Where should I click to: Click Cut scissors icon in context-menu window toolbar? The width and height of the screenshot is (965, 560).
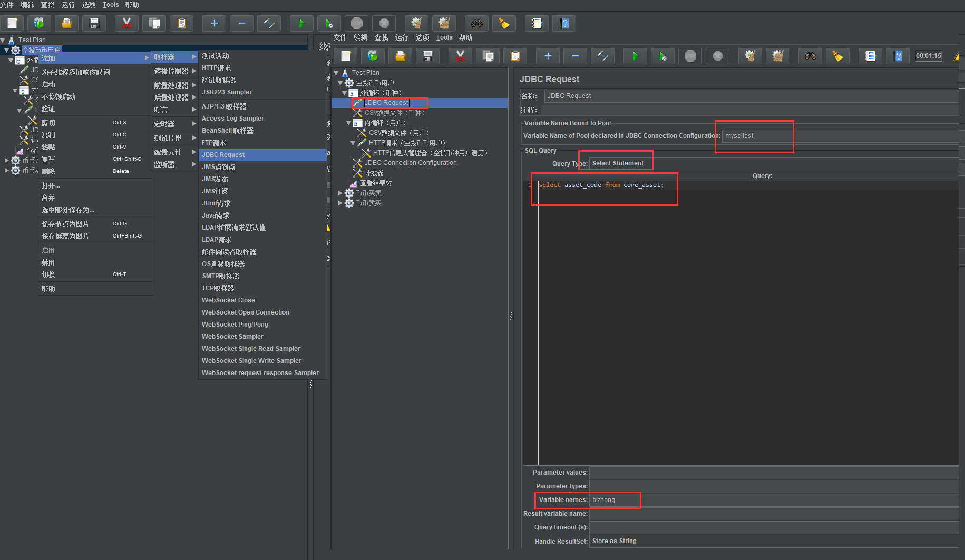[126, 23]
